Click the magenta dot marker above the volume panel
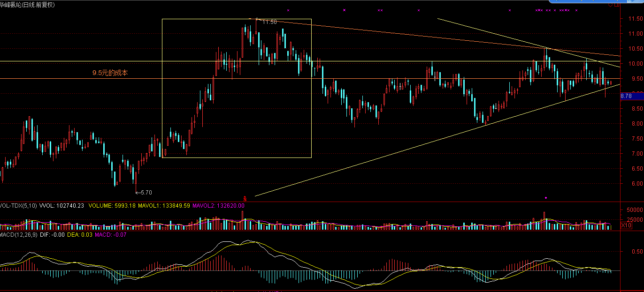Viewport: 644px width, 292px height. [546, 198]
